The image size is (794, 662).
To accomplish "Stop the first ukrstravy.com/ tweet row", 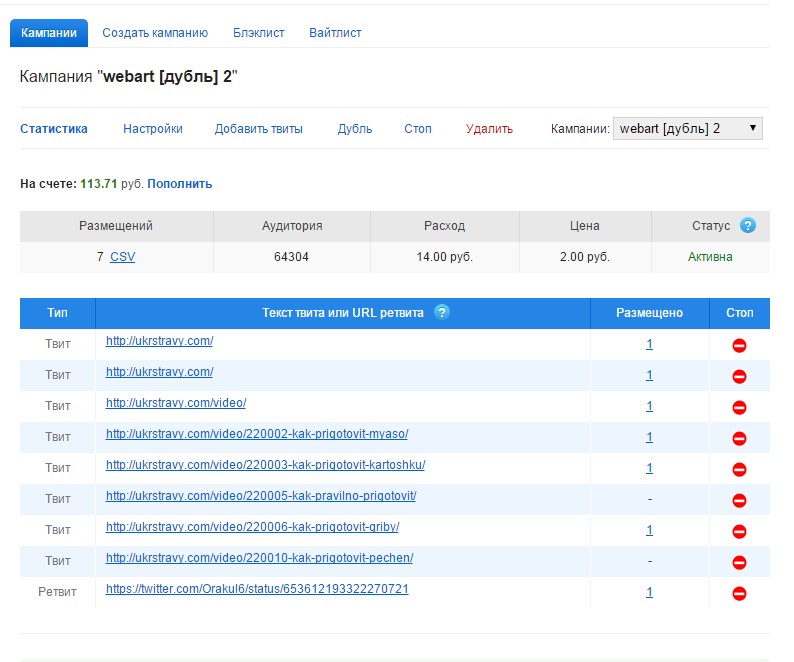I will point(739,345).
